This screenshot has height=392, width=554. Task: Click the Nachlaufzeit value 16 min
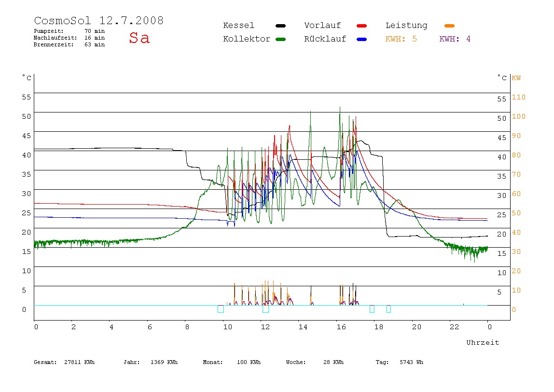click(95, 38)
